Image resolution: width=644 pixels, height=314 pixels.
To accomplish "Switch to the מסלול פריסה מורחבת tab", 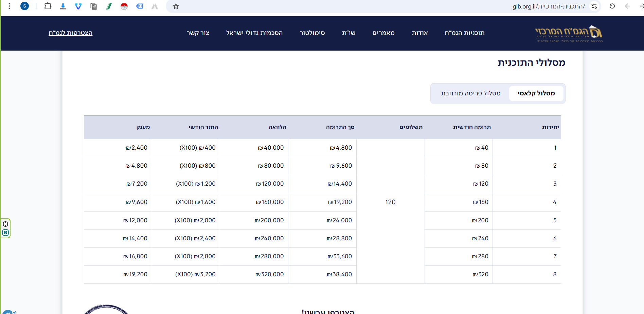I will (471, 93).
